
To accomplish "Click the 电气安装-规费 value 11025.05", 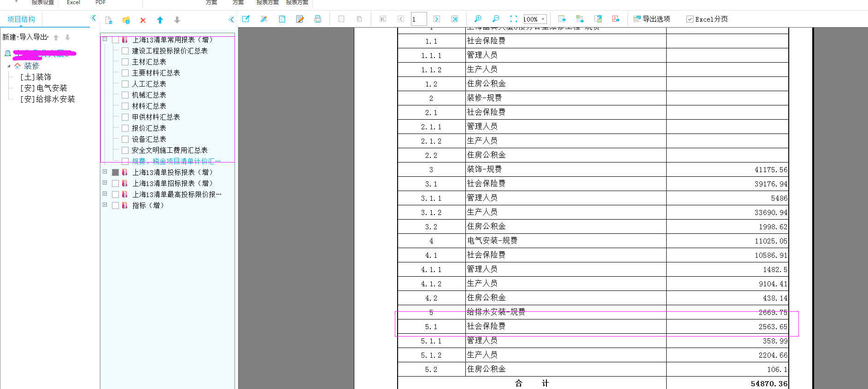I will [771, 241].
